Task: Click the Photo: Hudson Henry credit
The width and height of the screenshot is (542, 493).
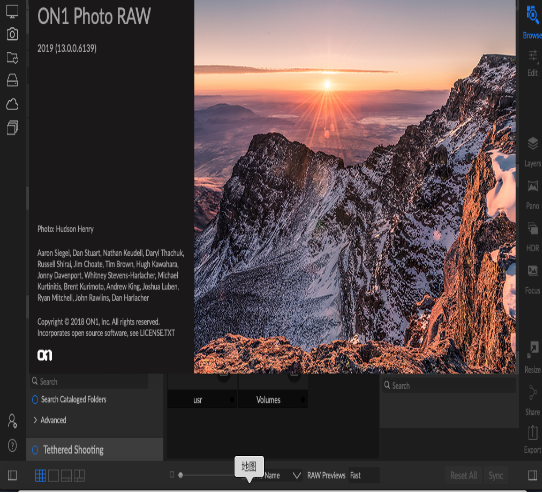Action: tap(66, 229)
